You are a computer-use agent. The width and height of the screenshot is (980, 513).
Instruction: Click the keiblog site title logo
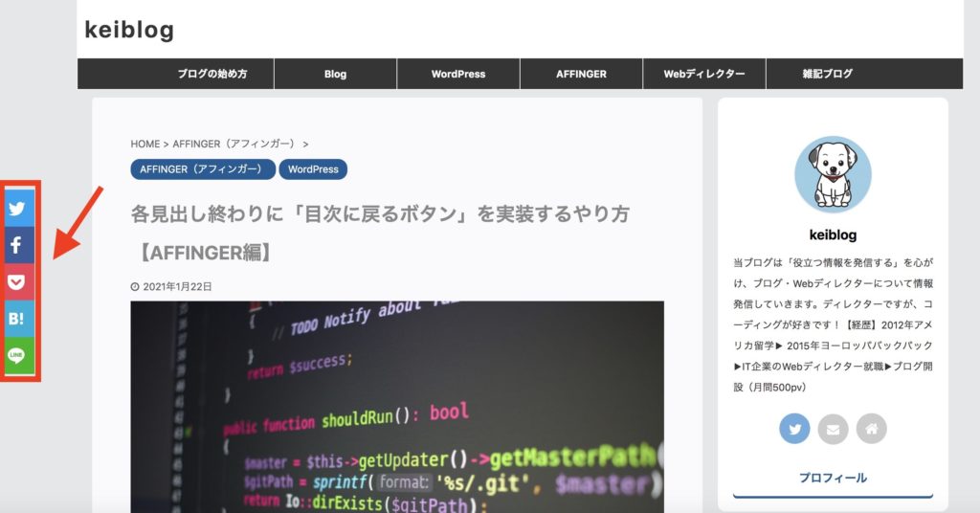pyautogui.click(x=129, y=30)
